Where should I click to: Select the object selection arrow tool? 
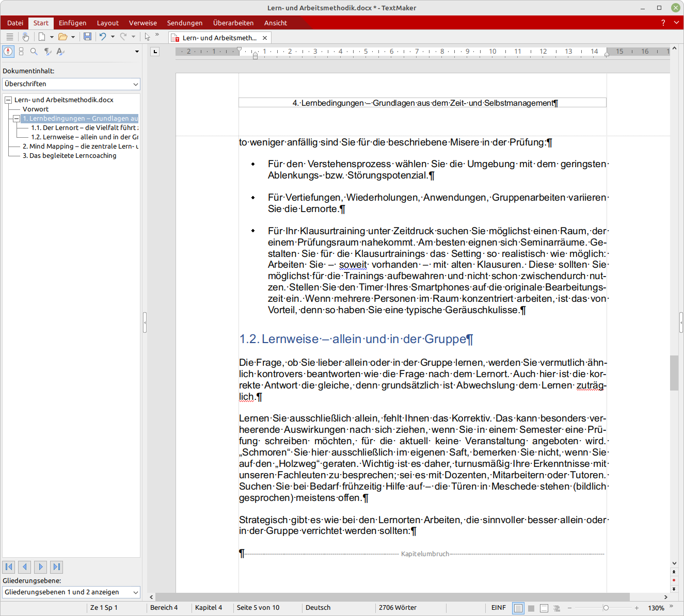[148, 37]
